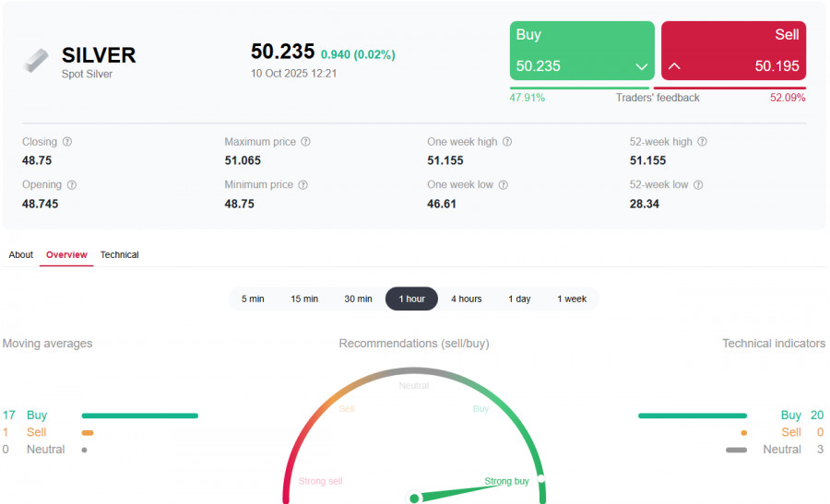Image resolution: width=830 pixels, height=504 pixels.
Task: Select the 4 hours timeframe
Action: pos(466,299)
